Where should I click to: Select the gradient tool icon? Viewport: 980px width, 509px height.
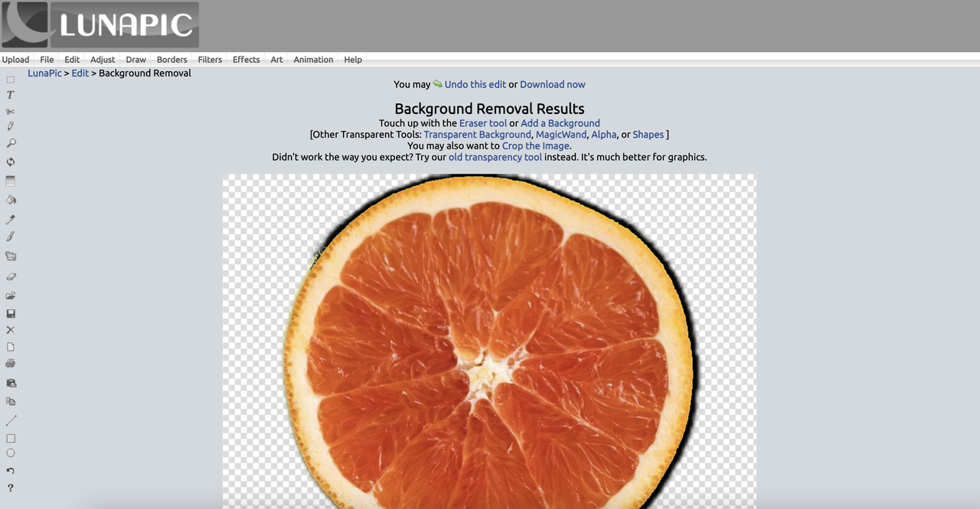(11, 181)
